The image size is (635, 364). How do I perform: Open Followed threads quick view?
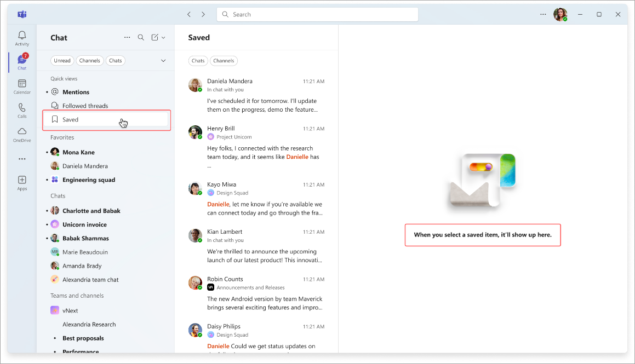pyautogui.click(x=106, y=106)
